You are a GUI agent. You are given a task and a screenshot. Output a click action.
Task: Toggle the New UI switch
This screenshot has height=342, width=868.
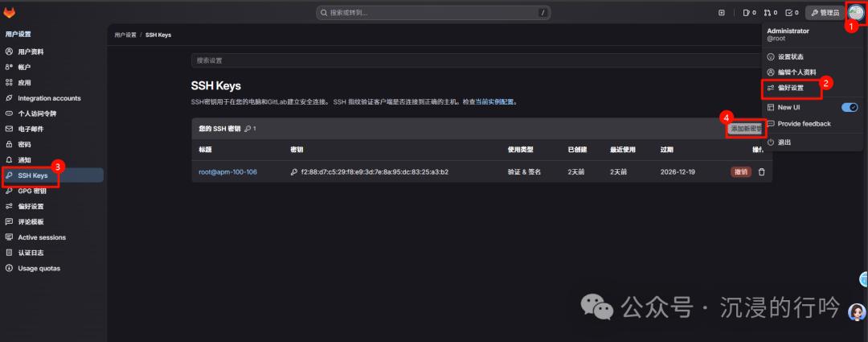850,108
